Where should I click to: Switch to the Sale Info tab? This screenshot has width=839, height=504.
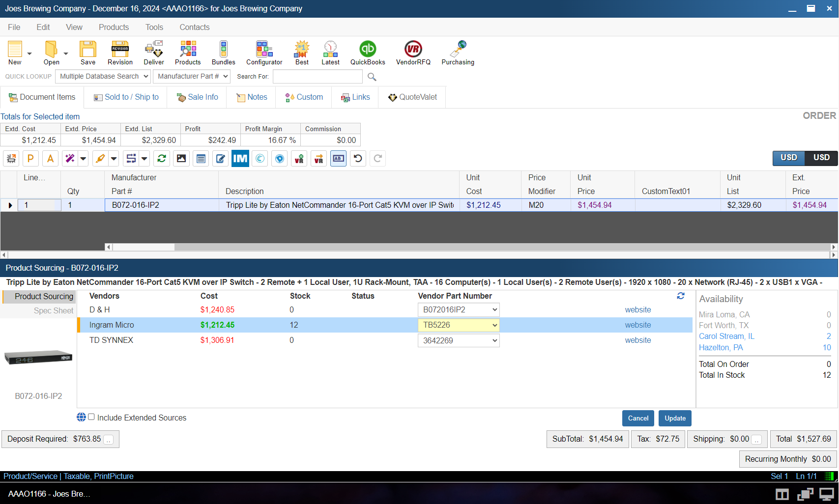[x=197, y=97]
